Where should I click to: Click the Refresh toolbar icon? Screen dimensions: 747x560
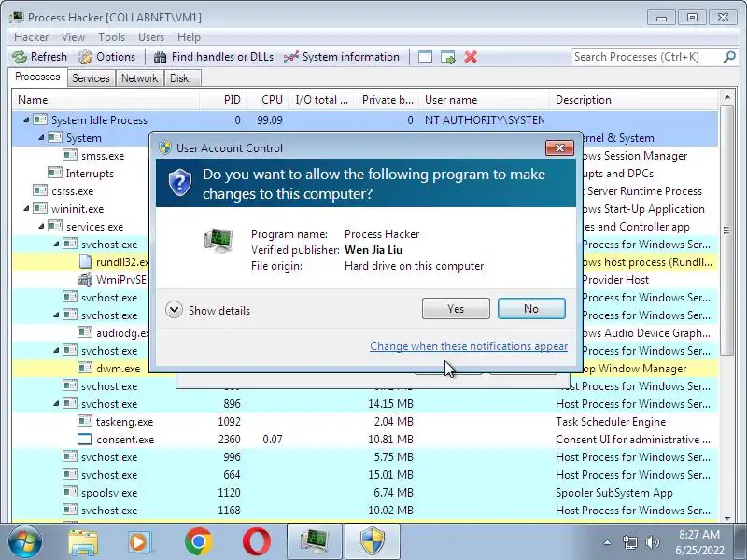pos(20,57)
